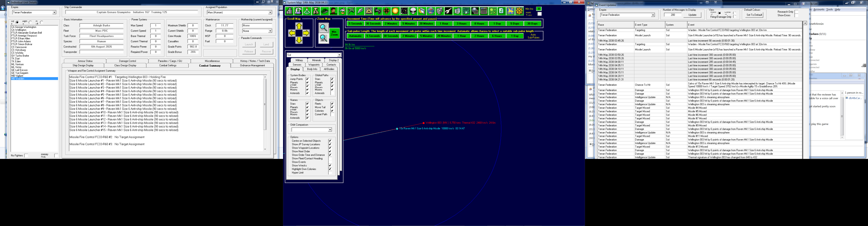This screenshot has width=868, height=226.
Task: Disable the Show Wrecks option
Action: (330, 166)
